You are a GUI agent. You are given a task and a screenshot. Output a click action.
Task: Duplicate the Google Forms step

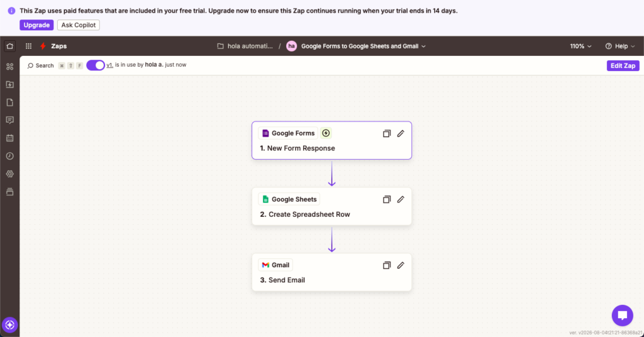click(x=387, y=133)
